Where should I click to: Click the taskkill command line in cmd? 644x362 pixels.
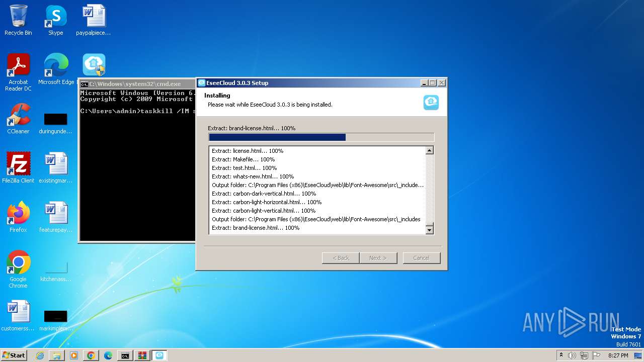click(x=137, y=111)
